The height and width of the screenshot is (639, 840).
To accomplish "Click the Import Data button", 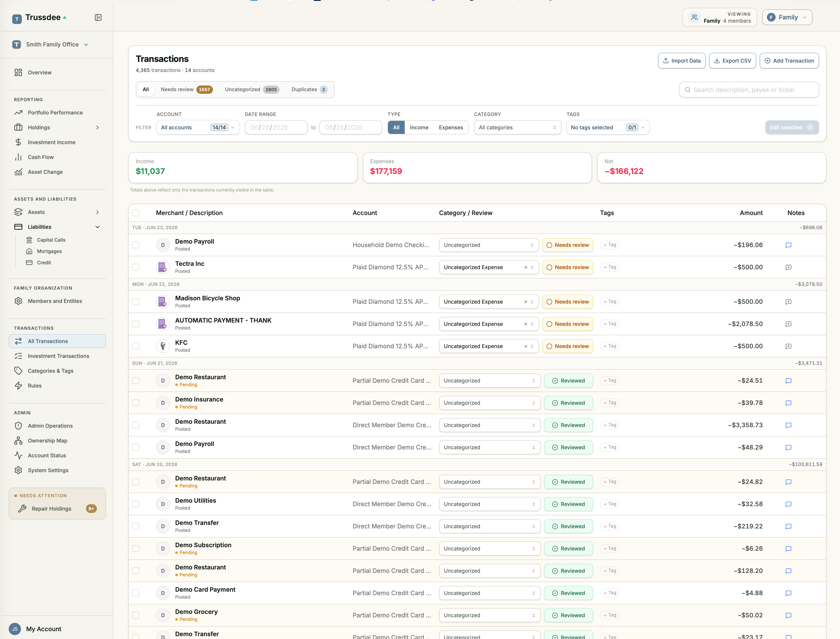I will click(x=682, y=61).
